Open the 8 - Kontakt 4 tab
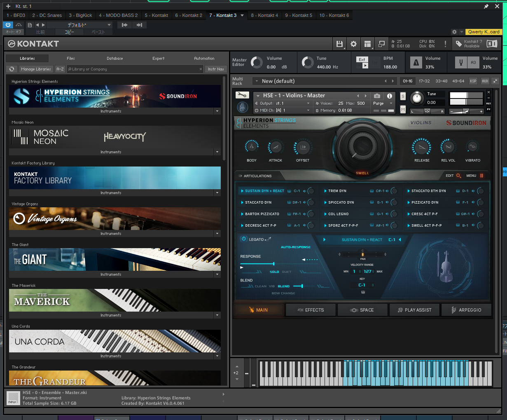Screen dimensions: 507x420 click(x=264, y=15)
